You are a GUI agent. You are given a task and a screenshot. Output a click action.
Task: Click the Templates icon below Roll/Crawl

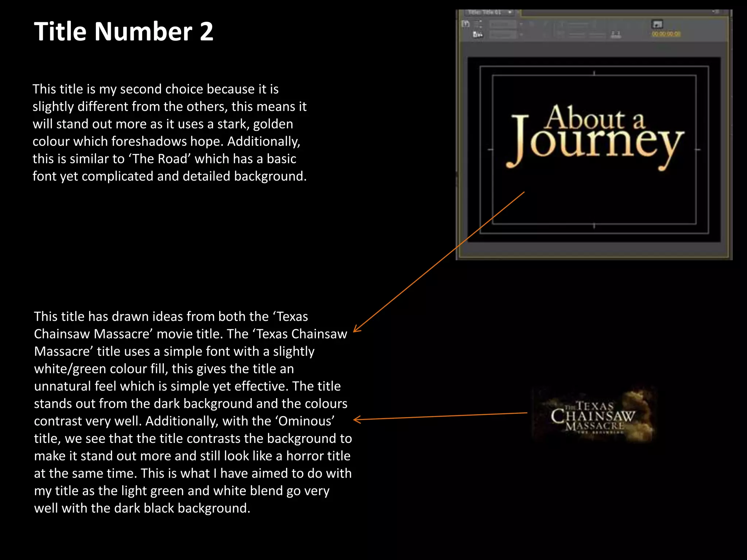[x=477, y=35]
